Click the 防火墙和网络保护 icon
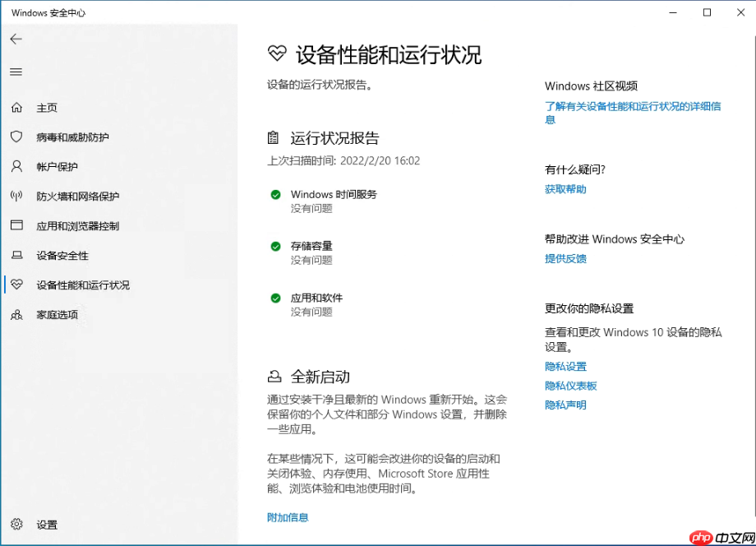Viewport: 756px width, 546px height. pos(16,197)
